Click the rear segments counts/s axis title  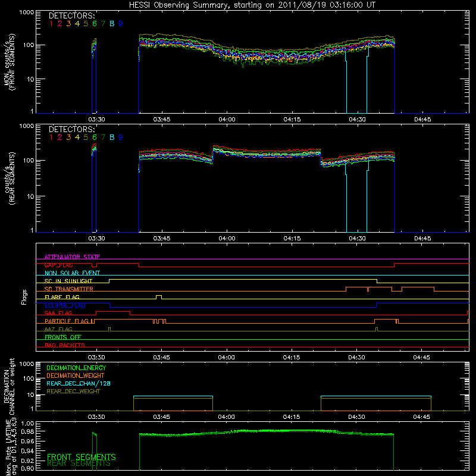coord(10,178)
